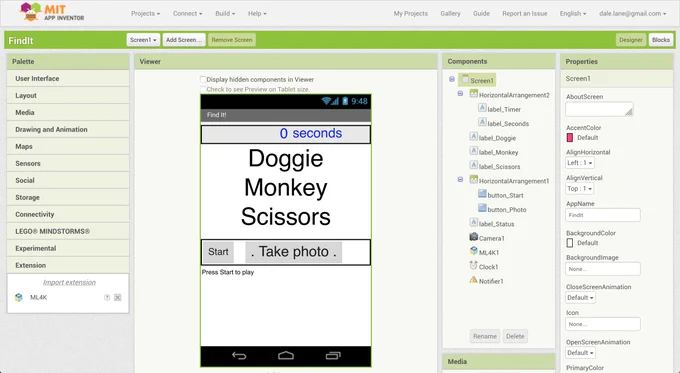Click the AppName input field
Screen dimensions: 680x373
coord(603,215)
